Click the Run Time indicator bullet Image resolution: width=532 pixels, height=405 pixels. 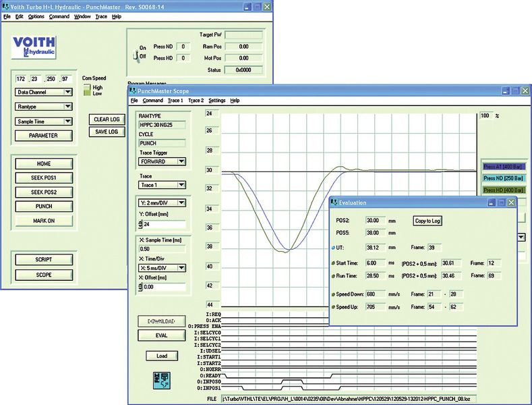point(333,276)
